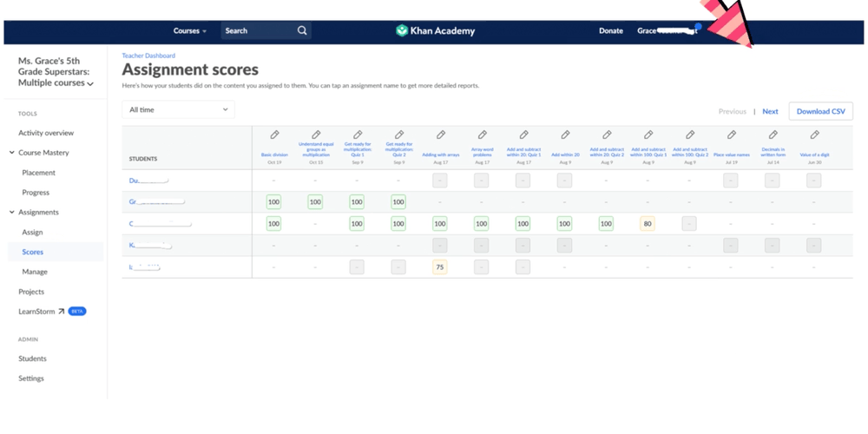Open student whose name starts with Du
The width and height of the screenshot is (868, 434).
click(148, 181)
